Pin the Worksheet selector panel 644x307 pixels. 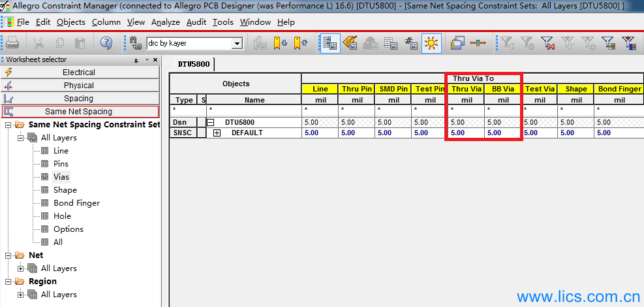point(137,60)
